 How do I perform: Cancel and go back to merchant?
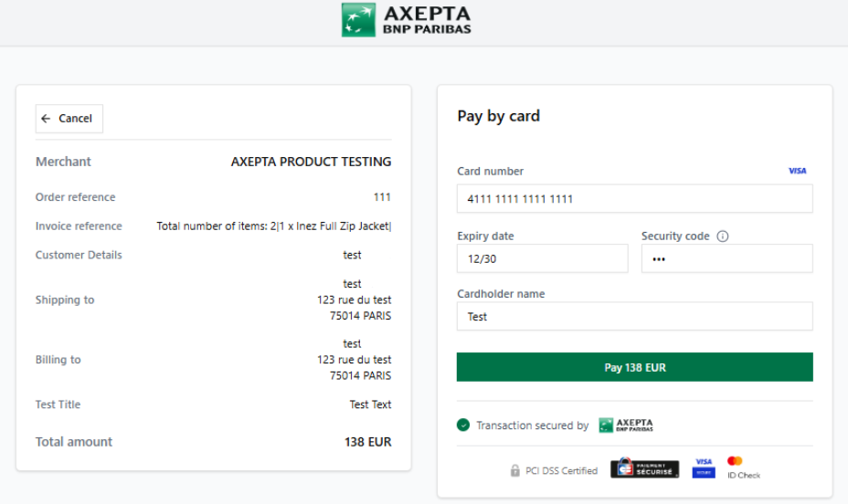click(69, 119)
